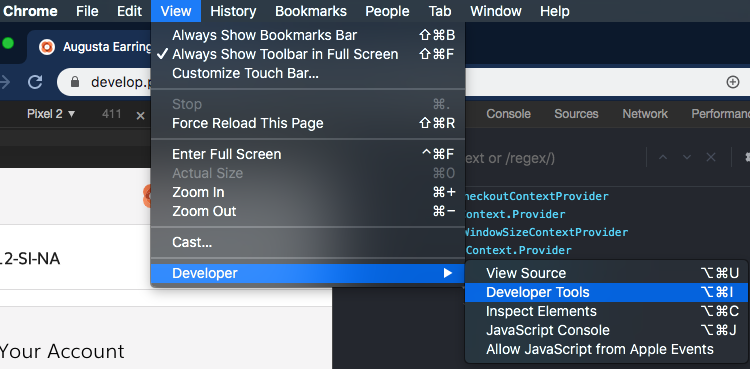This screenshot has width=750, height=369.
Task: Click the plus circle icon in address bar
Action: coord(732,82)
